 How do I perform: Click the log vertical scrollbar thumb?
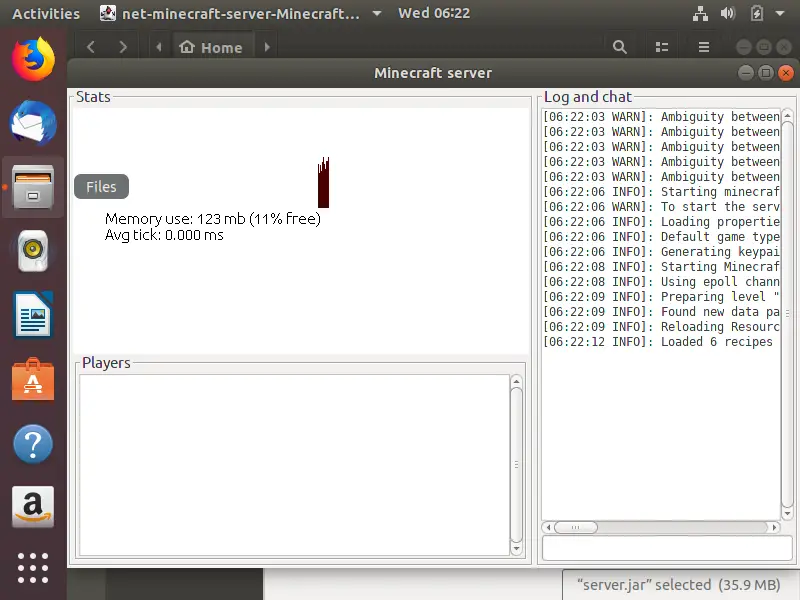787,314
